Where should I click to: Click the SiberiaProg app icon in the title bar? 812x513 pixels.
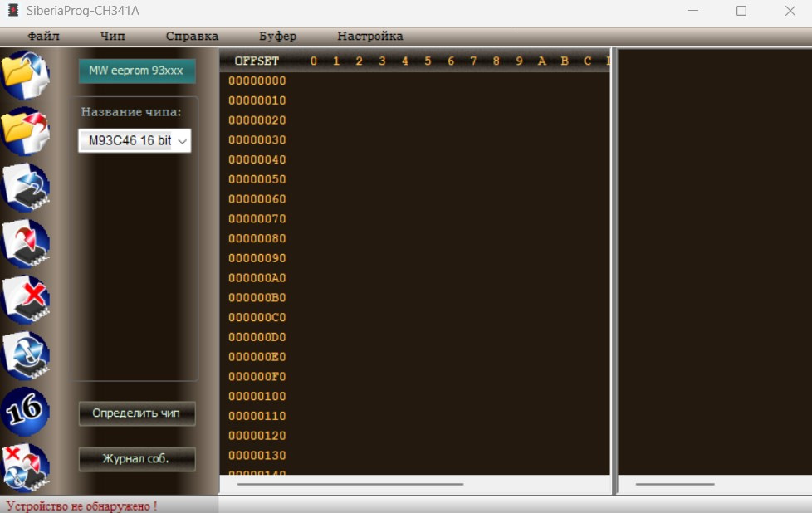coord(13,10)
